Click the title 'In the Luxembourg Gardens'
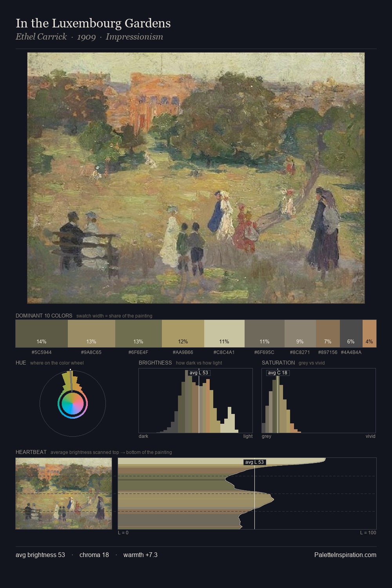Screen dimensions: 392x588 [93, 23]
